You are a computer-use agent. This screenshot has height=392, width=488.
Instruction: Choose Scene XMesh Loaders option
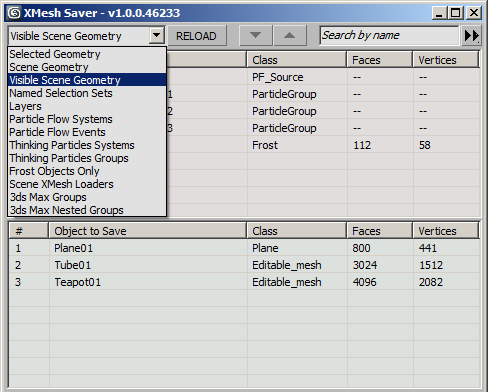click(87, 184)
